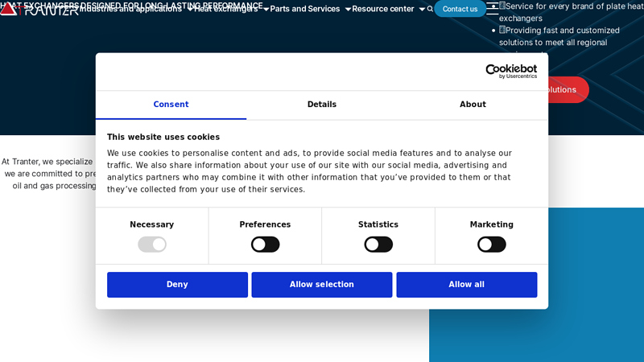644x362 pixels.
Task: Click the Contact us button
Action: (x=460, y=9)
